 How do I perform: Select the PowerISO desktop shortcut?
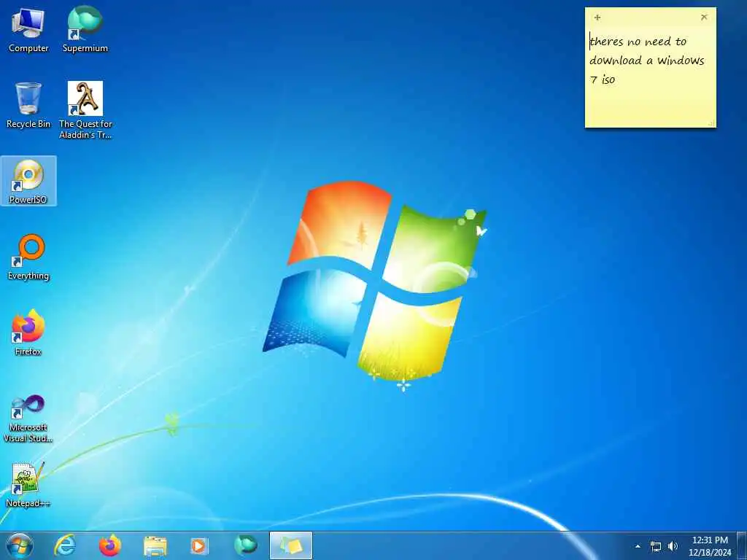(x=28, y=181)
